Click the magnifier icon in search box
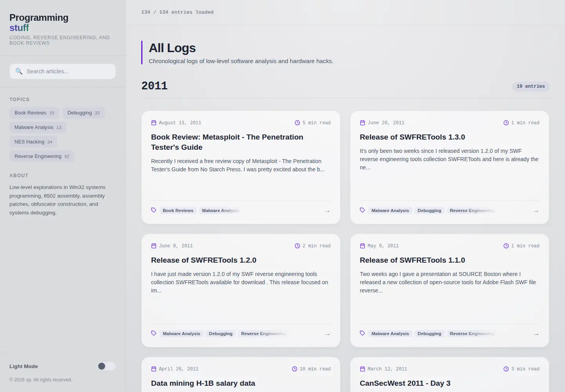 click(19, 71)
